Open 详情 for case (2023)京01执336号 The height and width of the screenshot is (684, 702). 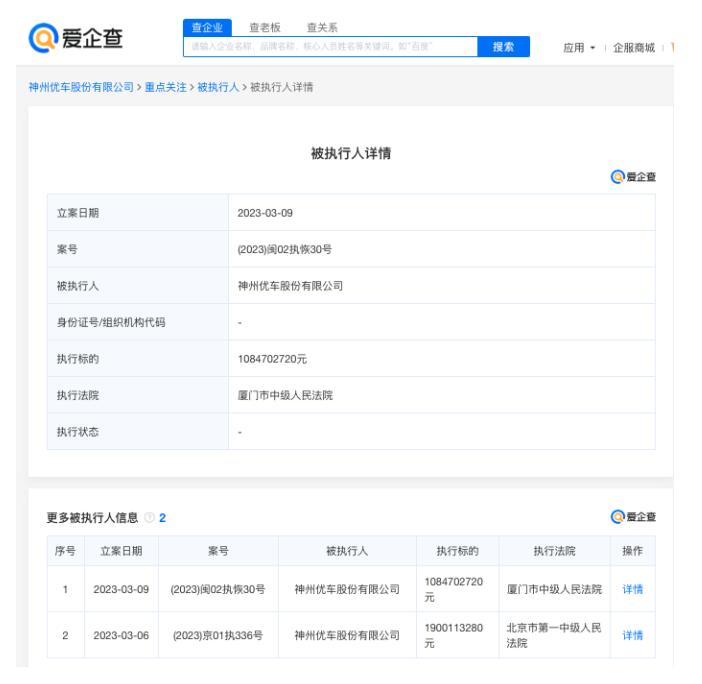coord(632,636)
